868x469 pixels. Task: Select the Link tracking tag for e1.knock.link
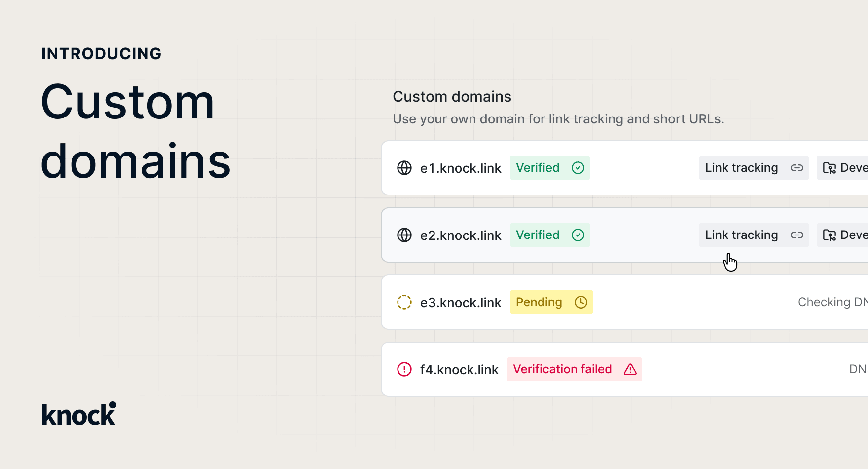click(x=742, y=168)
